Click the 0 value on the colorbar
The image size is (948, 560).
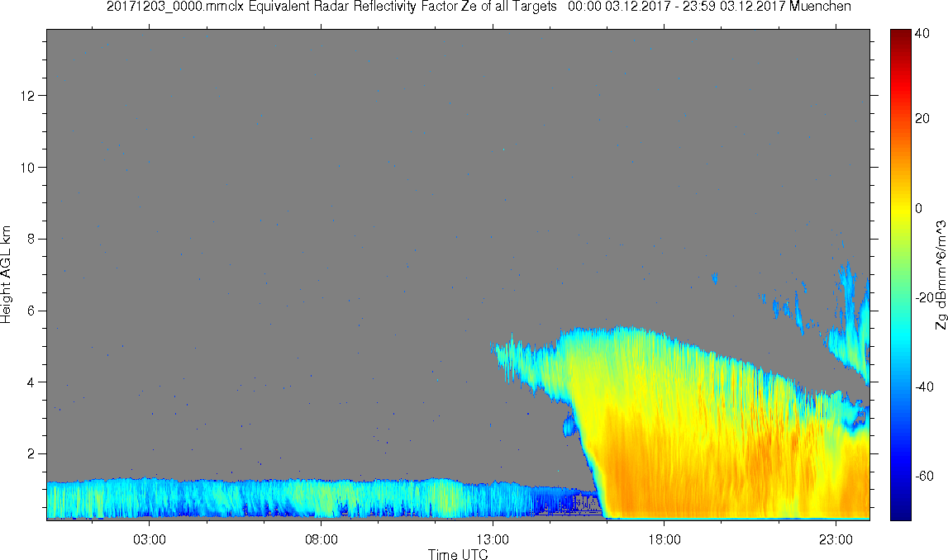click(x=919, y=208)
